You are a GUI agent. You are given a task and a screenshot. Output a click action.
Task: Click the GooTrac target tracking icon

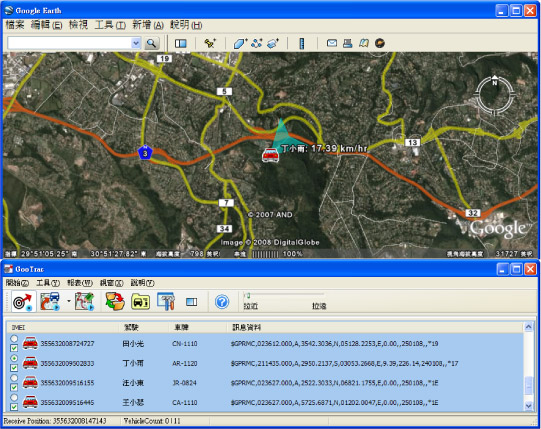click(23, 302)
